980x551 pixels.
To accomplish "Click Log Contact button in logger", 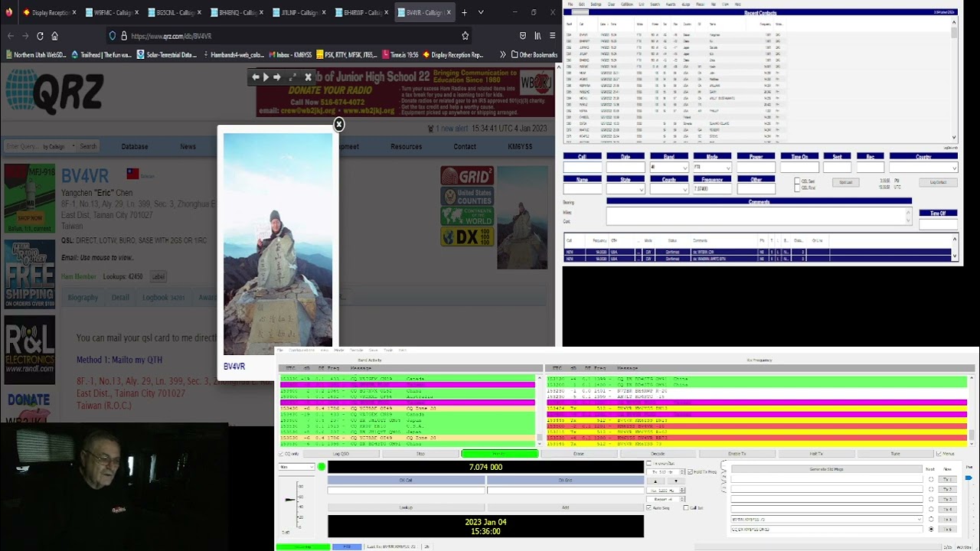I will (x=938, y=182).
